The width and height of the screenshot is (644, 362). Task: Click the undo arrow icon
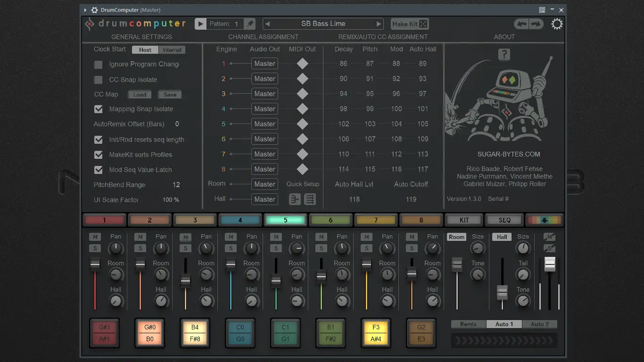click(x=521, y=24)
